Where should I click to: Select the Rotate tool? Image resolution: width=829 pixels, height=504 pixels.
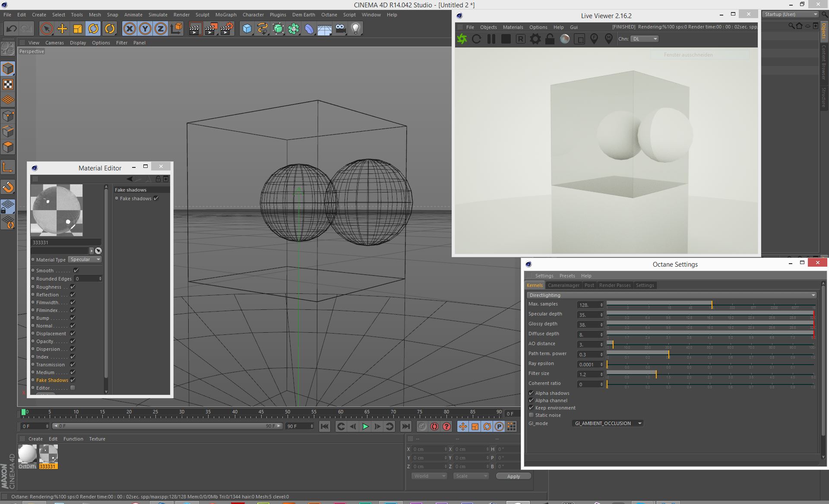coord(93,29)
